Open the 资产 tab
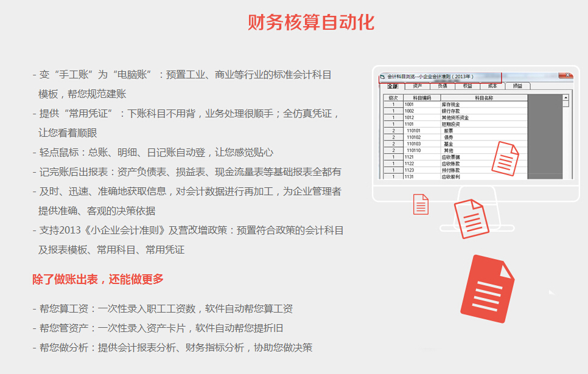Image resolution: width=588 pixels, height=374 pixels. tap(418, 86)
